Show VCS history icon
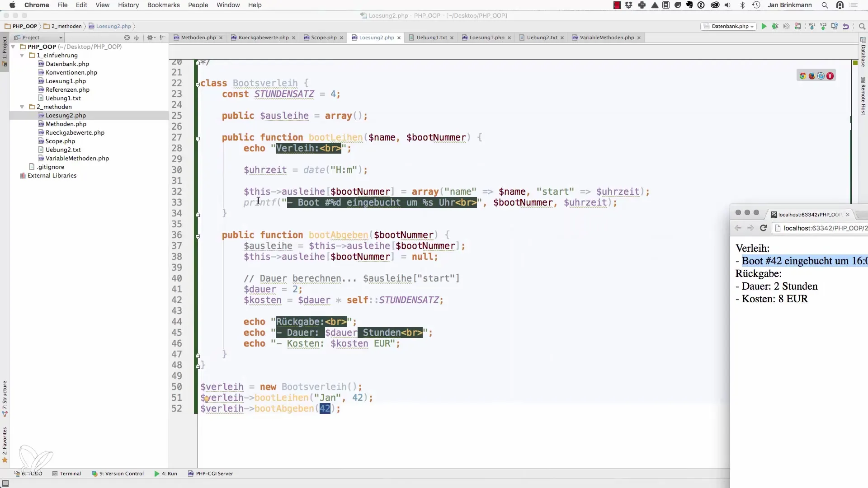 pos(835,26)
